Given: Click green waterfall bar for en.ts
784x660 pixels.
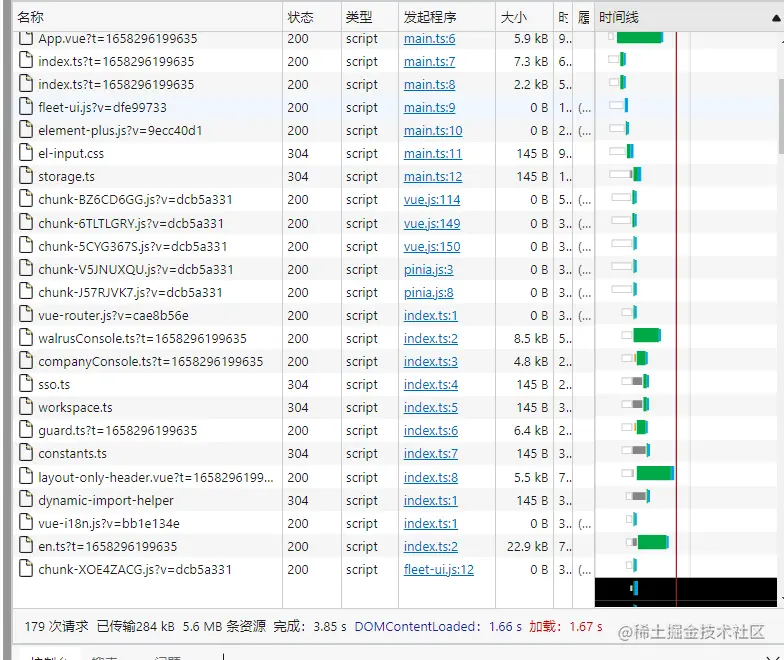Looking at the screenshot, I should (x=653, y=542).
